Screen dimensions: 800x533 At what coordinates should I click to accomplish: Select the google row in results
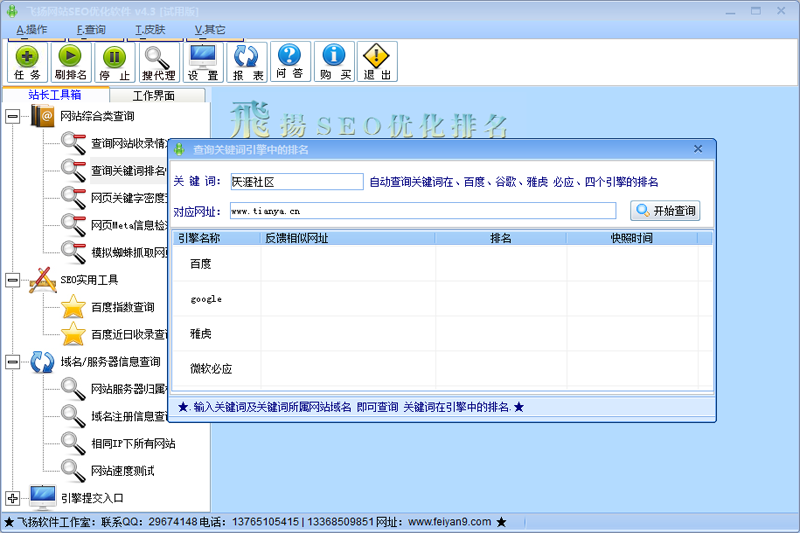click(442, 299)
